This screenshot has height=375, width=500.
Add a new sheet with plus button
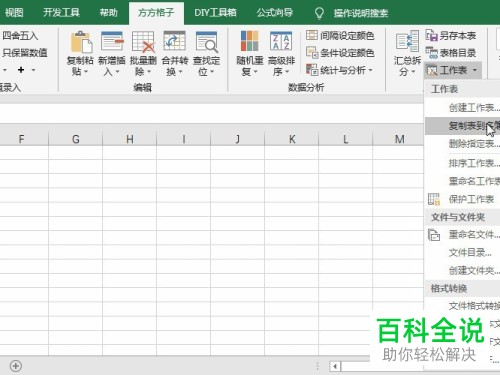tap(16, 366)
